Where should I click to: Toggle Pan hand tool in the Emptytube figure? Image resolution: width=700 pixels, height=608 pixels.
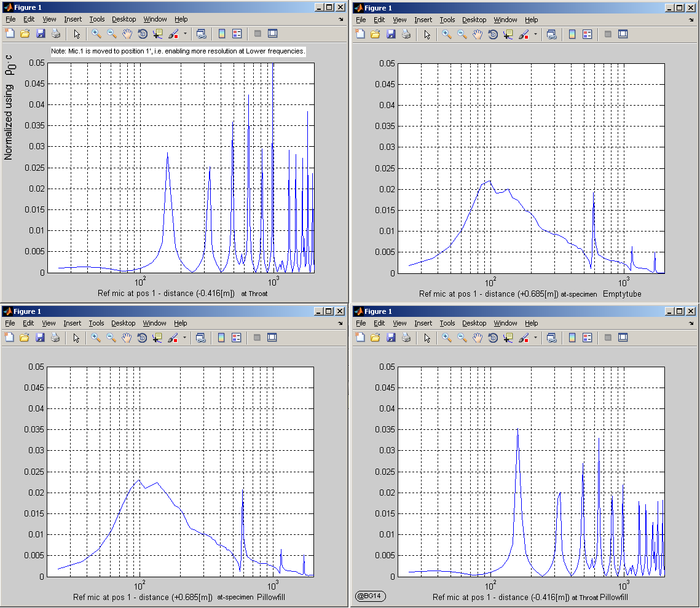pyautogui.click(x=478, y=34)
